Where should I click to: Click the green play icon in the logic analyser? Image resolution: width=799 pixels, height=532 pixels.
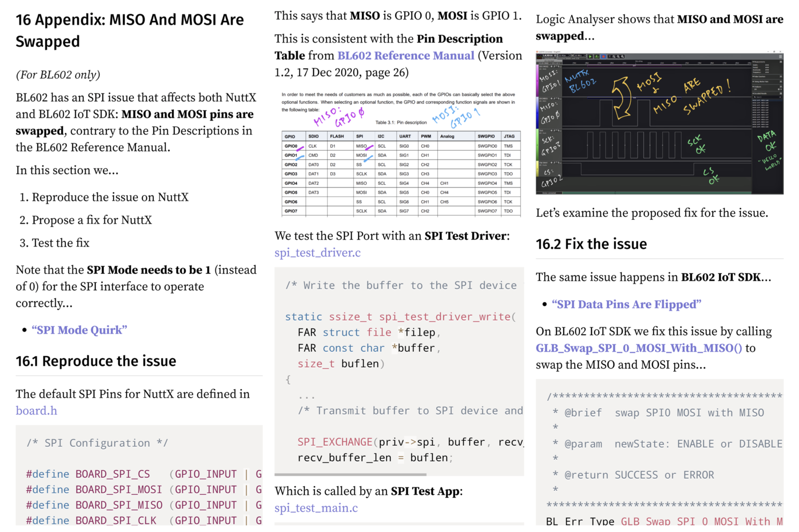pyautogui.click(x=590, y=57)
